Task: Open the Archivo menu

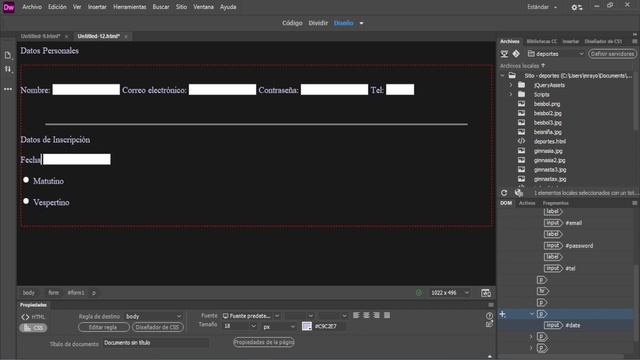Action: coord(32,7)
